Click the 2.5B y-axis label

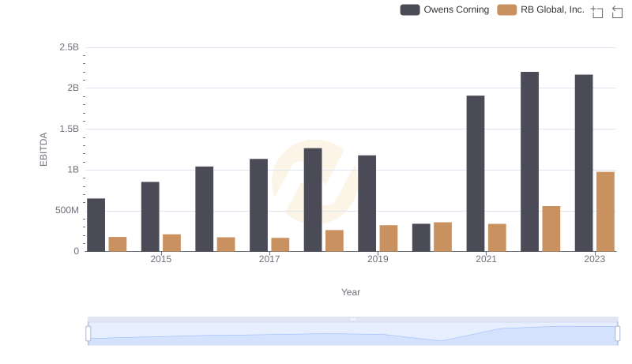click(x=70, y=47)
